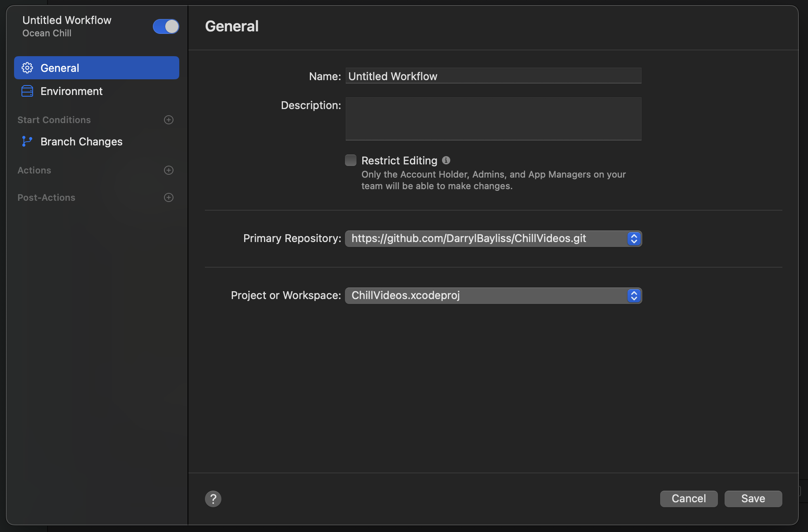The width and height of the screenshot is (808, 532).
Task: Click the Environment tray icon in sidebar
Action: click(27, 91)
